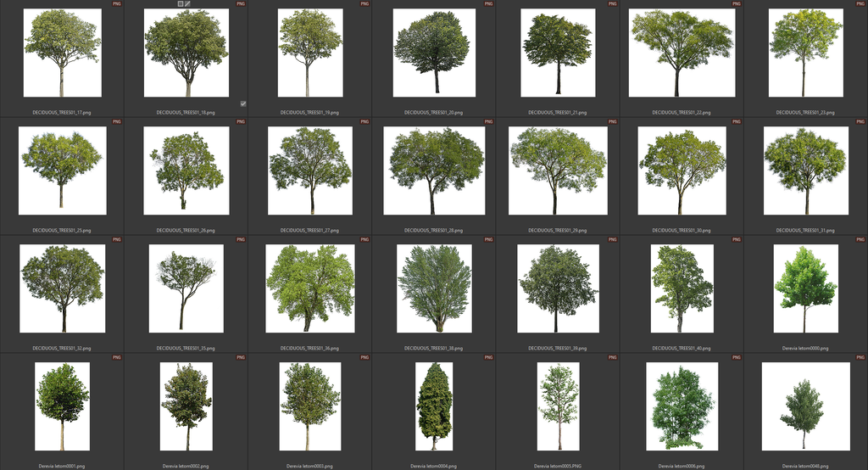Image resolution: width=868 pixels, height=470 pixels.
Task: Uncheck the checkbox on DECIDUOUS_TREES01_18
Action: [x=242, y=104]
